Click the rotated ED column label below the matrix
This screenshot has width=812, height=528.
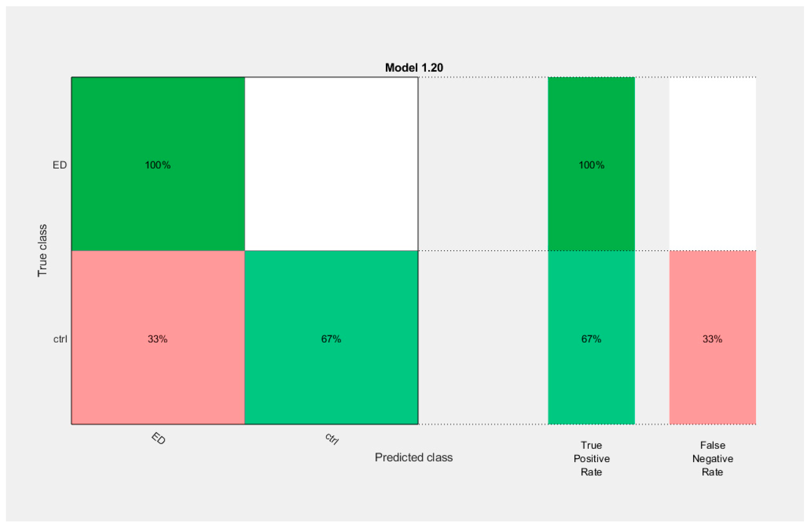point(159,438)
